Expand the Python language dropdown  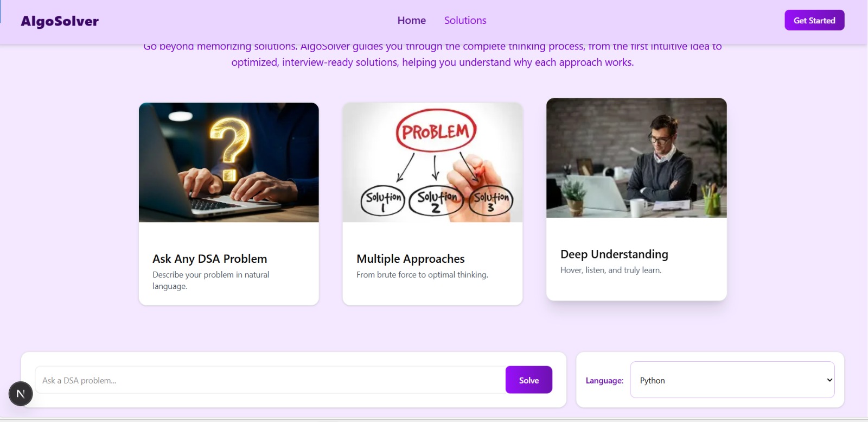click(732, 380)
